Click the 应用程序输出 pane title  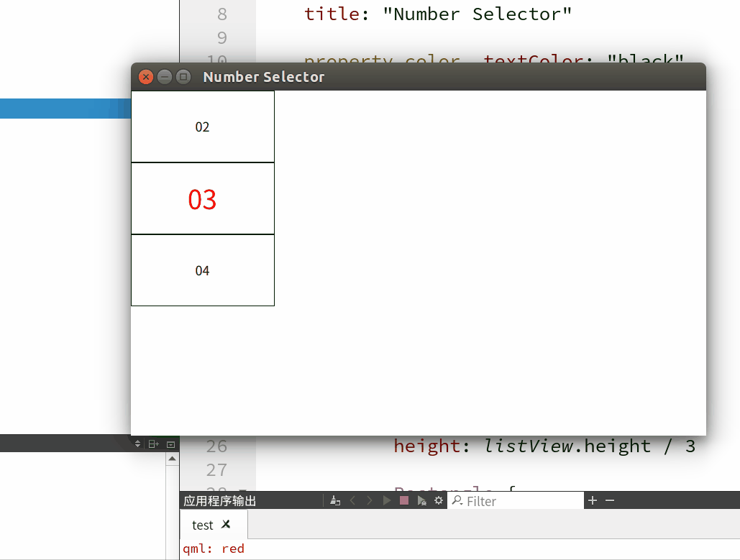[220, 500]
